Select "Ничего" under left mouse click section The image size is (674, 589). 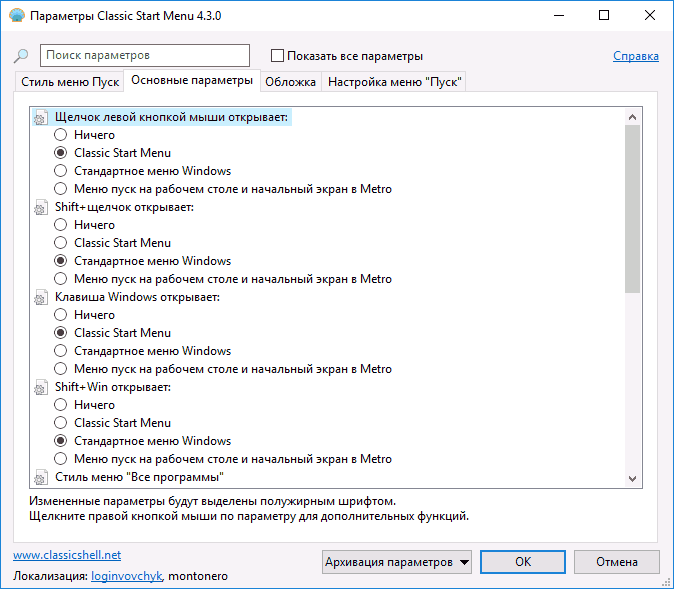(61, 135)
